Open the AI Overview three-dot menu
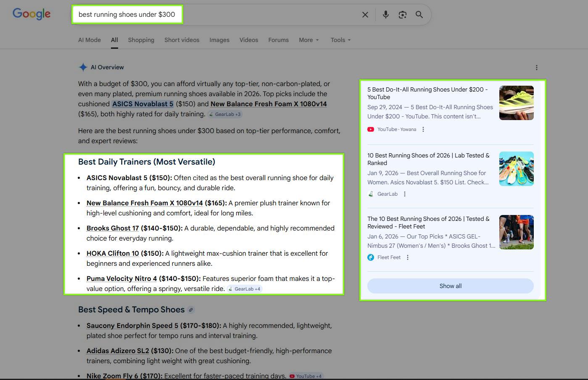The height and width of the screenshot is (380, 588). pyautogui.click(x=536, y=68)
